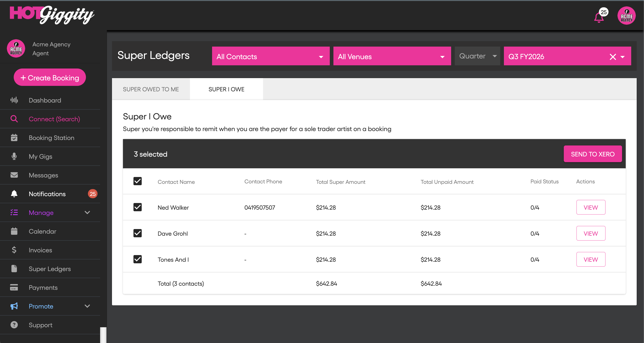Screen dimensions: 644x343
Task: Click the Support question mark icon
Action: pyautogui.click(x=14, y=325)
